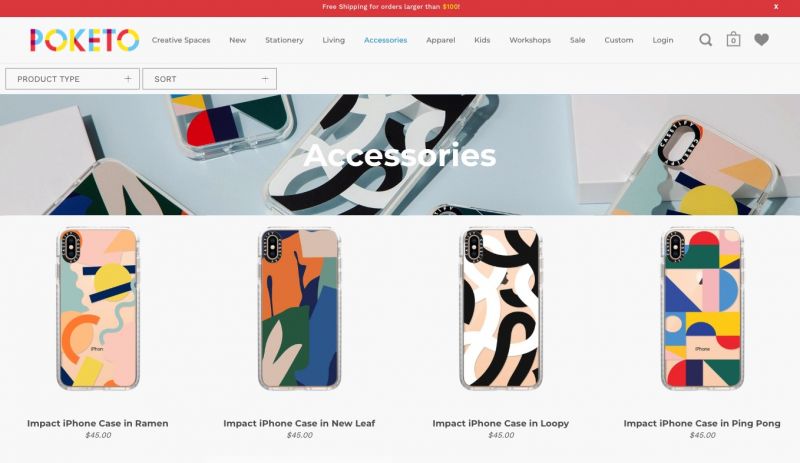Open the search magnifier icon

[x=706, y=40]
